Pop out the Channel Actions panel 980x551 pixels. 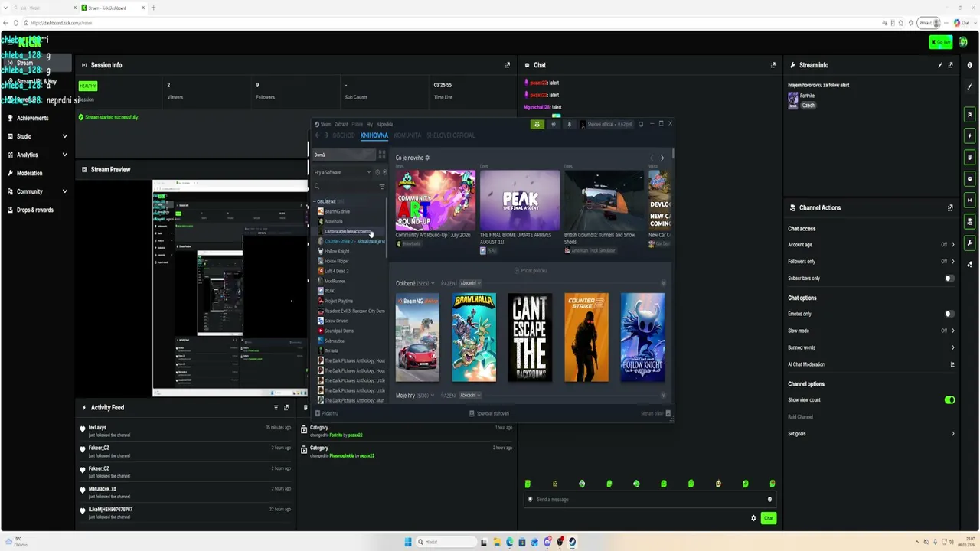pos(950,207)
